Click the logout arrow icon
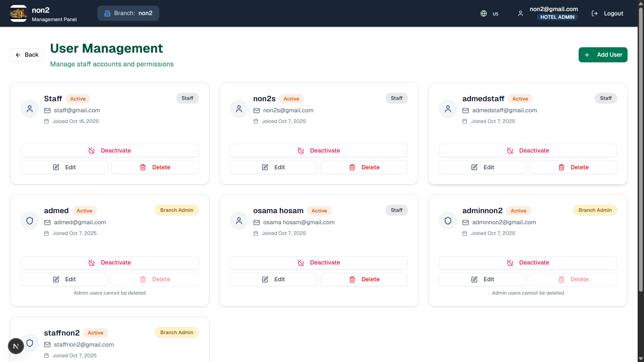The width and height of the screenshot is (644, 362). point(594,13)
